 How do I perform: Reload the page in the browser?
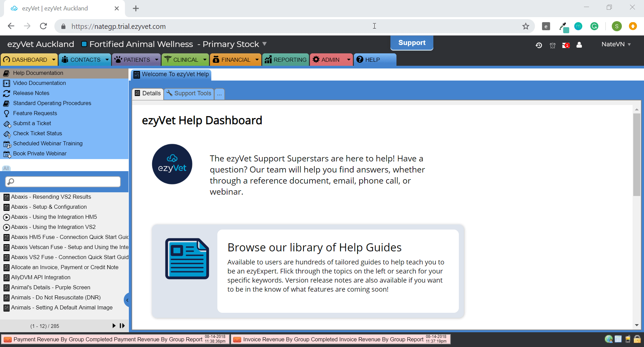(43, 26)
